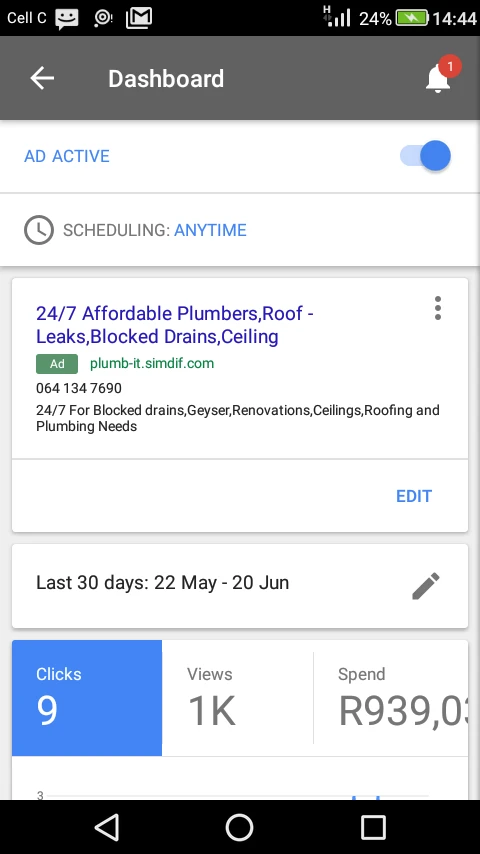480x854 pixels.
Task: Click the EDIT button on ad card
Action: [414, 496]
